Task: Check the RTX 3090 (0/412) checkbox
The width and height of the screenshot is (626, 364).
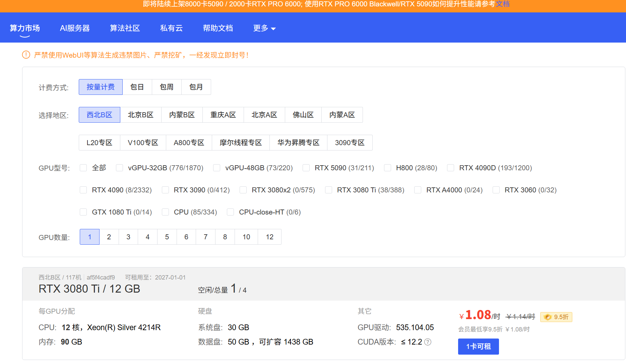Action: pyautogui.click(x=165, y=190)
